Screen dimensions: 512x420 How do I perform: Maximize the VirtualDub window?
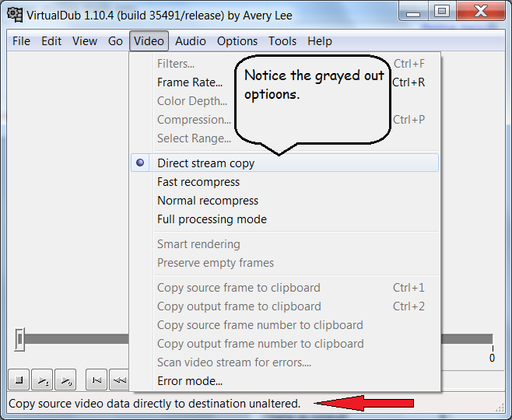click(442, 12)
